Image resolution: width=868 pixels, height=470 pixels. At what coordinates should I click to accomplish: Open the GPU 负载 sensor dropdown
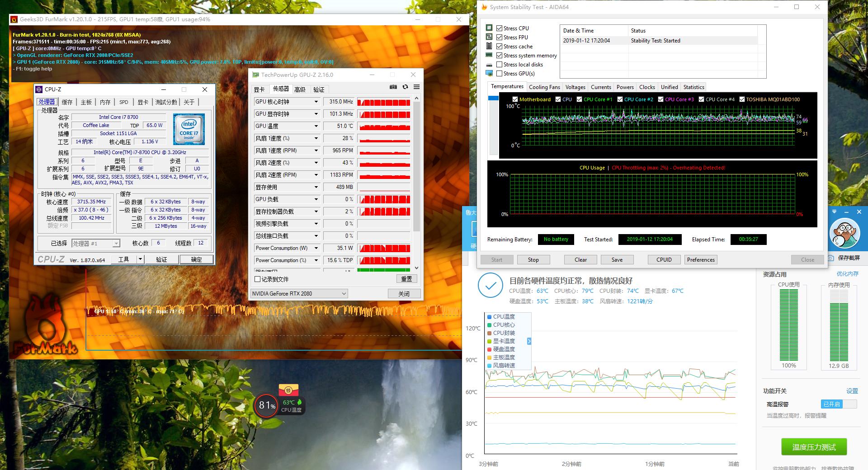(x=316, y=199)
